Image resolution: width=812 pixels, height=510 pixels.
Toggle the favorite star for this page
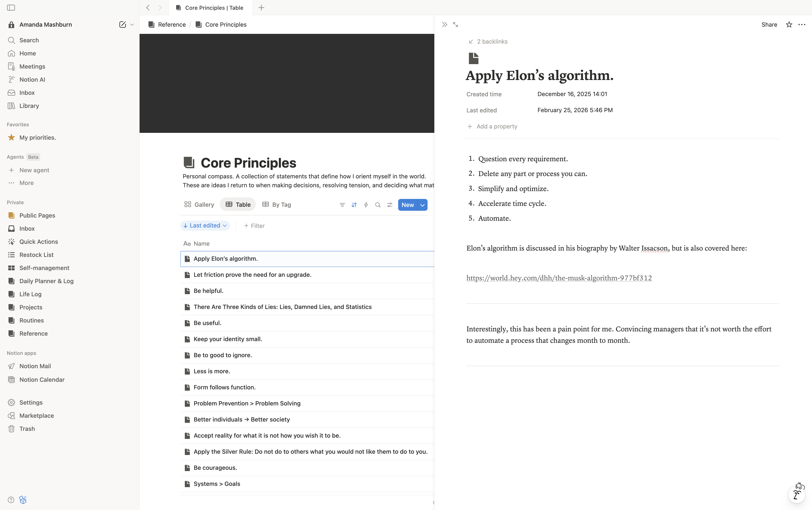tap(789, 25)
